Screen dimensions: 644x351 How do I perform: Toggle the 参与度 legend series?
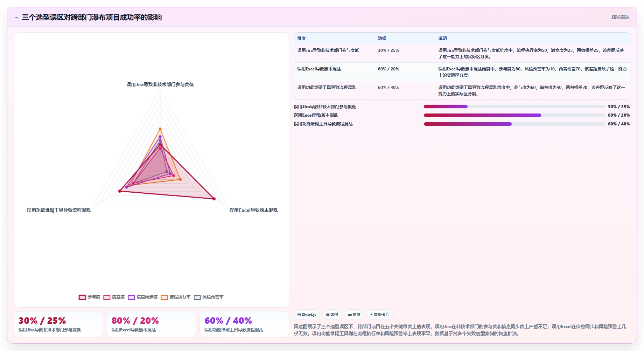coord(90,297)
